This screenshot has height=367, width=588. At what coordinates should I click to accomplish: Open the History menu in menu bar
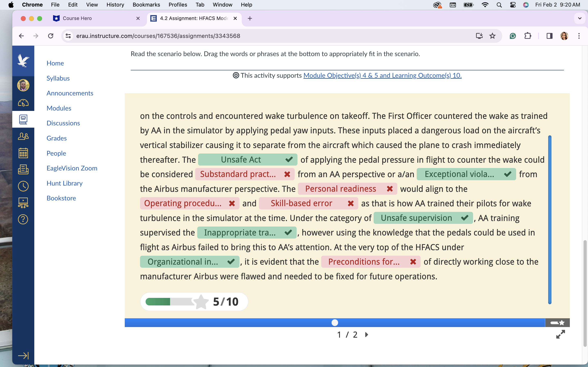(115, 5)
